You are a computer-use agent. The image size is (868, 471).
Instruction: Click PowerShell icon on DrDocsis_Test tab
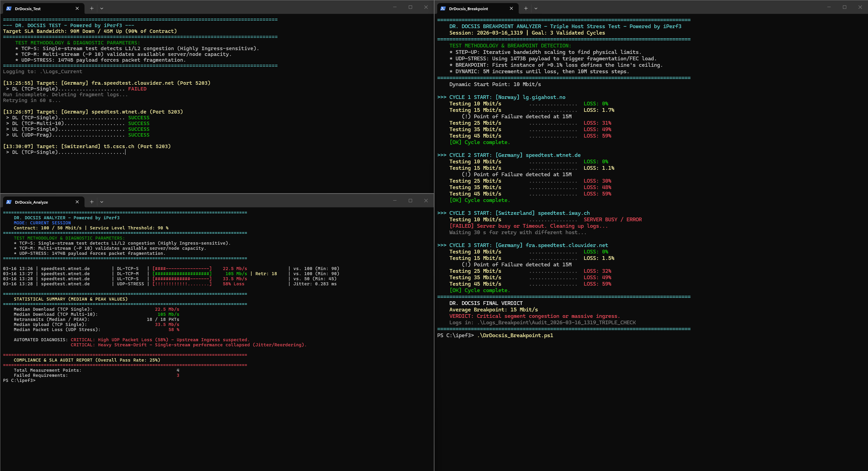[9, 8]
